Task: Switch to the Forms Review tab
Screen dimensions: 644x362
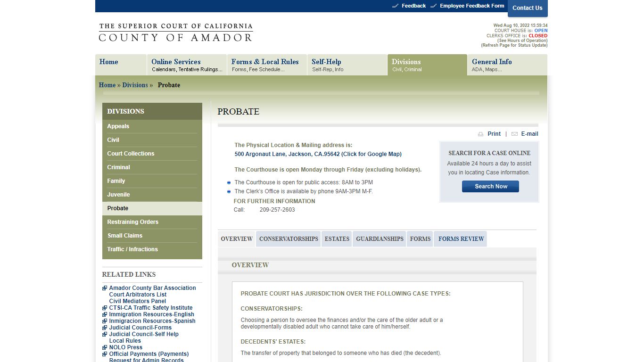Action: point(461,239)
